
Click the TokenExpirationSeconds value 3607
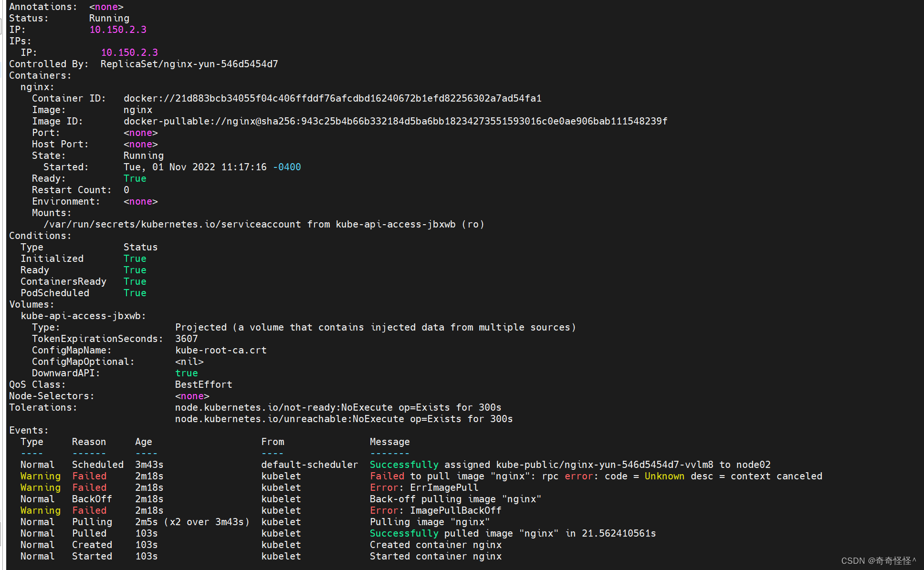pyautogui.click(x=186, y=339)
